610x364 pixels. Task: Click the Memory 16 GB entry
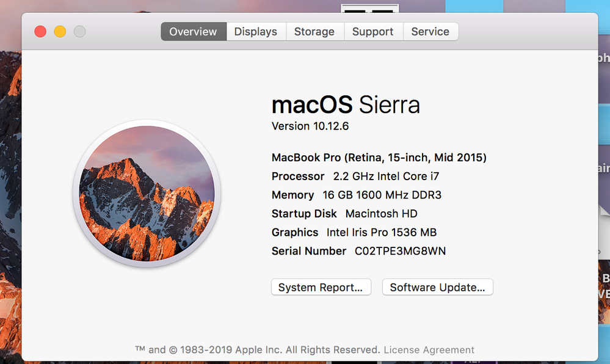click(x=357, y=195)
